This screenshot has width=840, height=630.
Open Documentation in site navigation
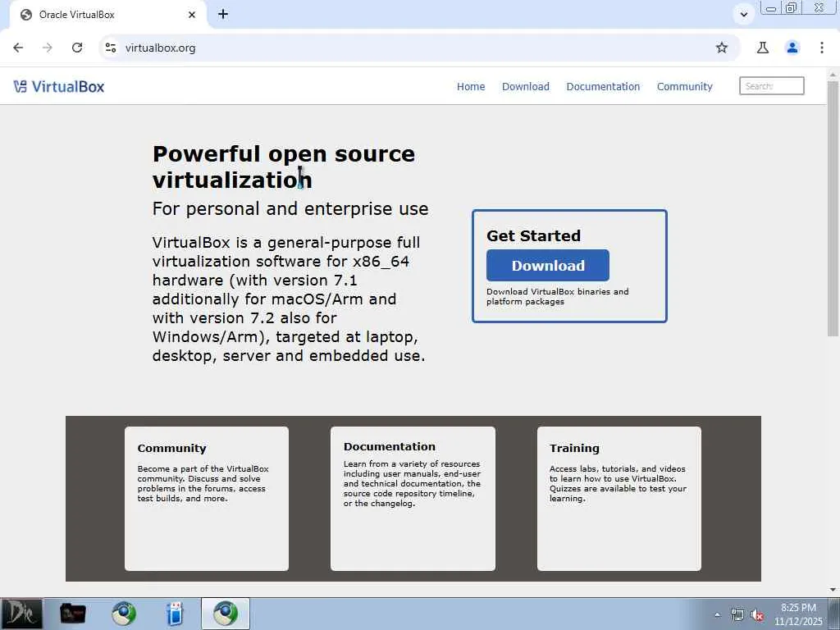(603, 86)
